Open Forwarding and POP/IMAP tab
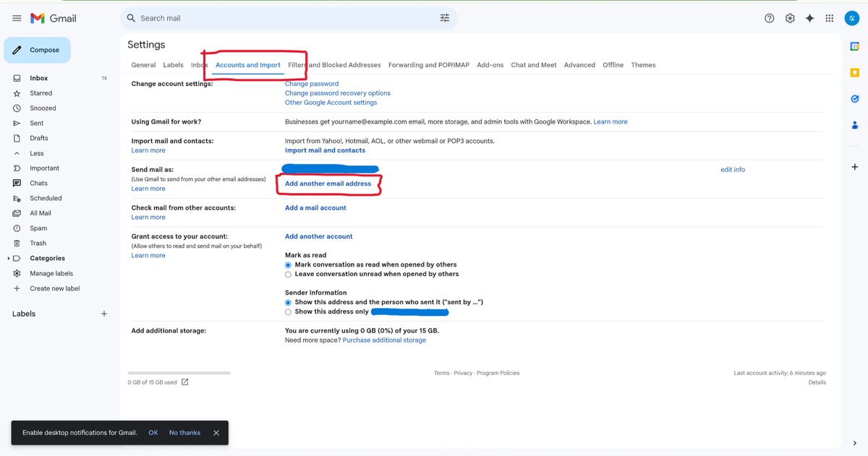The image size is (868, 456). pos(429,65)
